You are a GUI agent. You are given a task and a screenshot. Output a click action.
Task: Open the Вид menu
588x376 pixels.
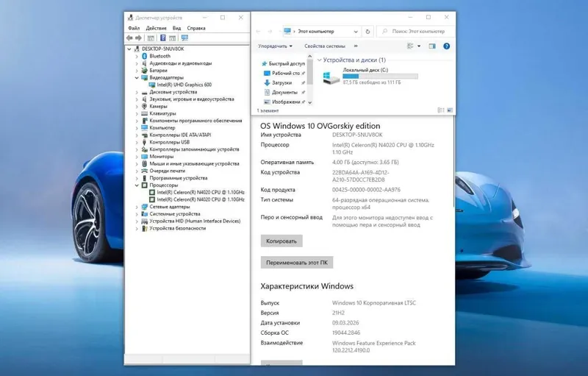pyautogui.click(x=176, y=28)
